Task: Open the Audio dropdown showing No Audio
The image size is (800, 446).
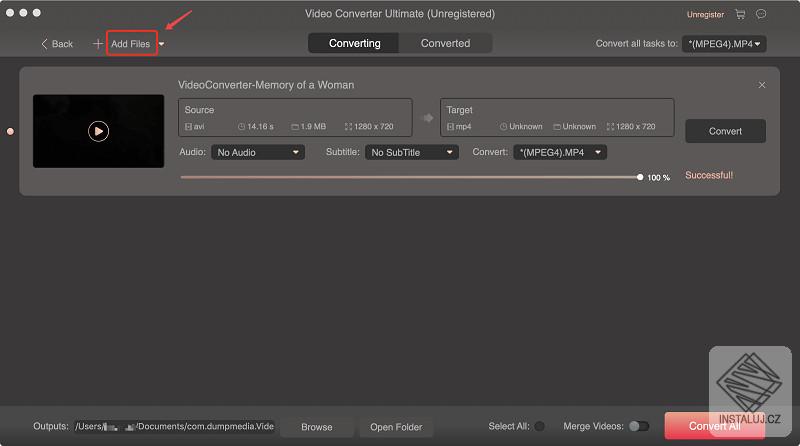Action: [x=258, y=152]
